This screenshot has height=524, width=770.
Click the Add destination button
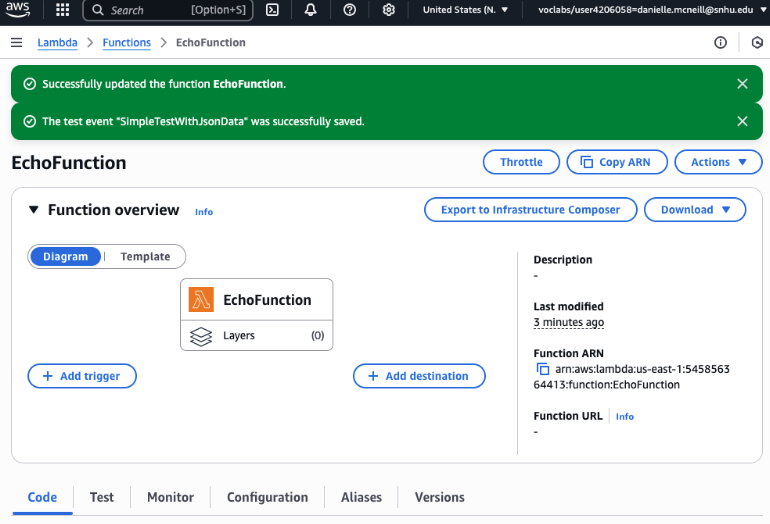point(419,376)
